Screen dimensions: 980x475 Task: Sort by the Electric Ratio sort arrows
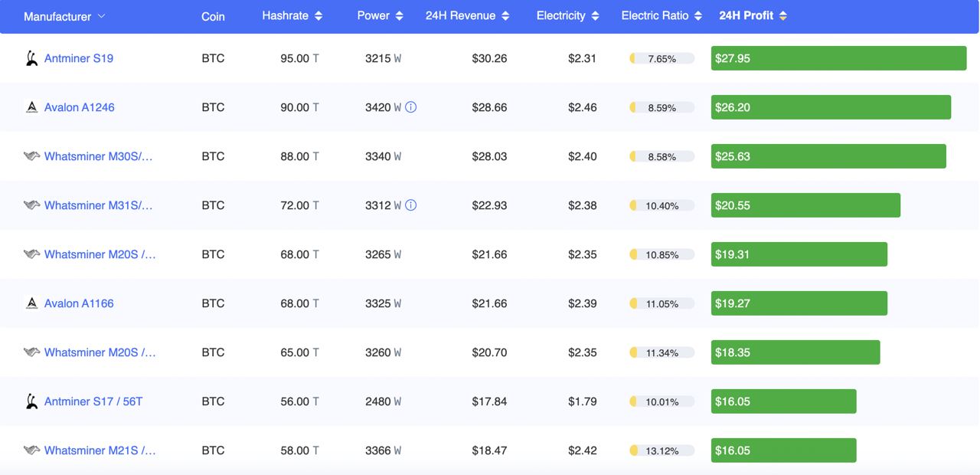[x=698, y=16]
